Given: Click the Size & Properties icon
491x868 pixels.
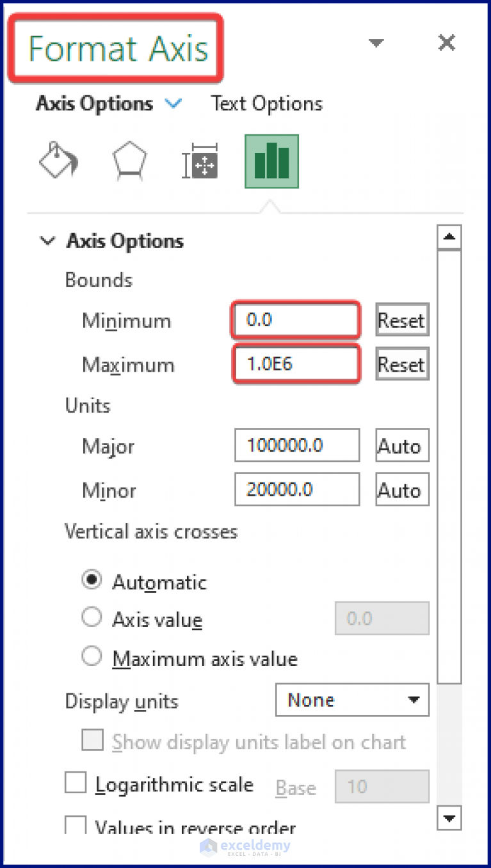Looking at the screenshot, I should [x=200, y=161].
